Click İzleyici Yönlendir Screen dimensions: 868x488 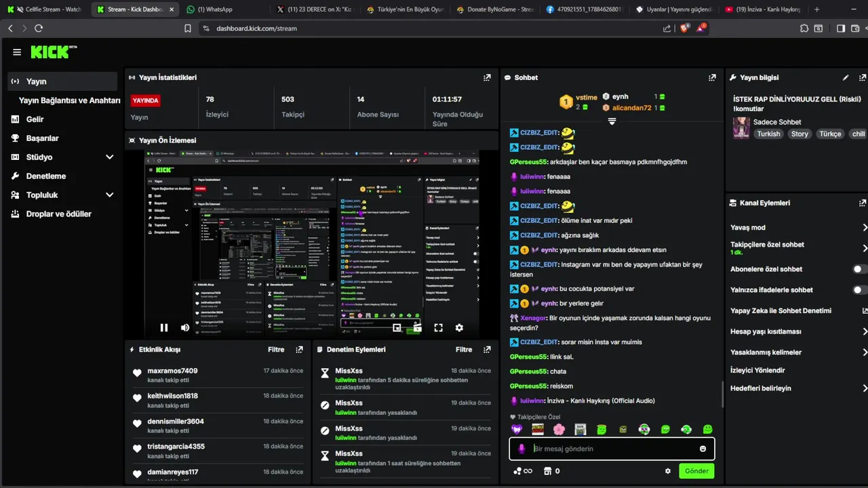(757, 371)
